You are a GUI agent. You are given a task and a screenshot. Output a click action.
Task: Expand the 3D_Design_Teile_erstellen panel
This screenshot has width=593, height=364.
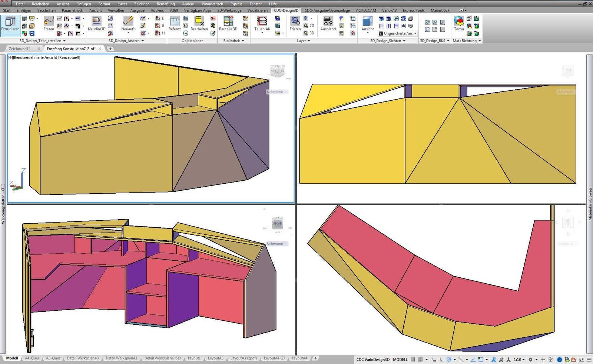[x=43, y=41]
